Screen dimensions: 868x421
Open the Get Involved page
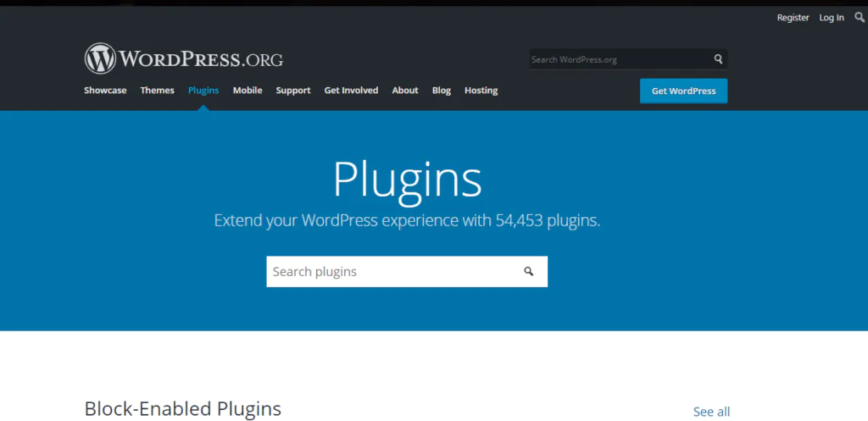coord(351,90)
